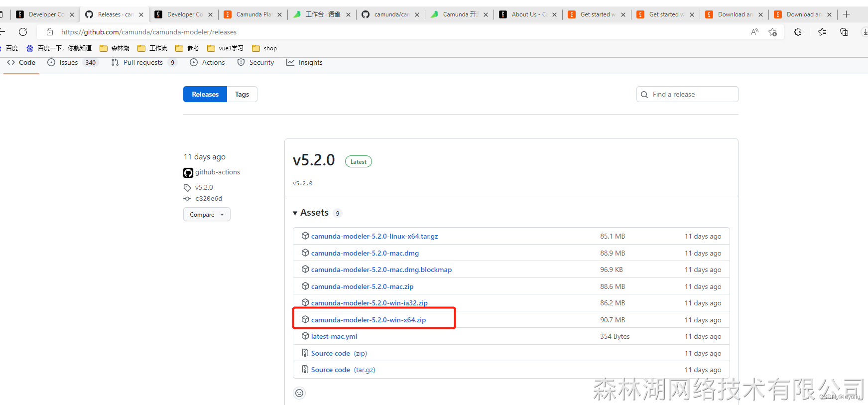The height and width of the screenshot is (405, 868).
Task: Select the Releases button
Action: [x=205, y=94]
